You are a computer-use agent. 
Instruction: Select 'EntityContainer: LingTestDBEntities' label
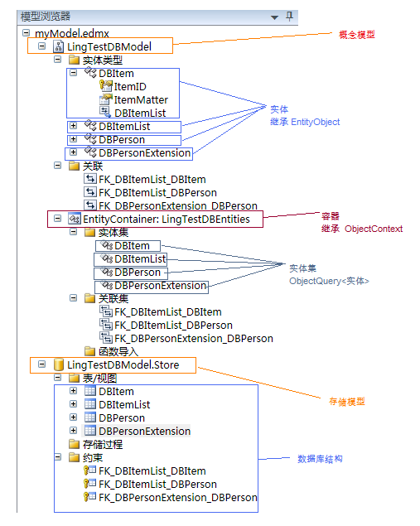pyautogui.click(x=167, y=219)
